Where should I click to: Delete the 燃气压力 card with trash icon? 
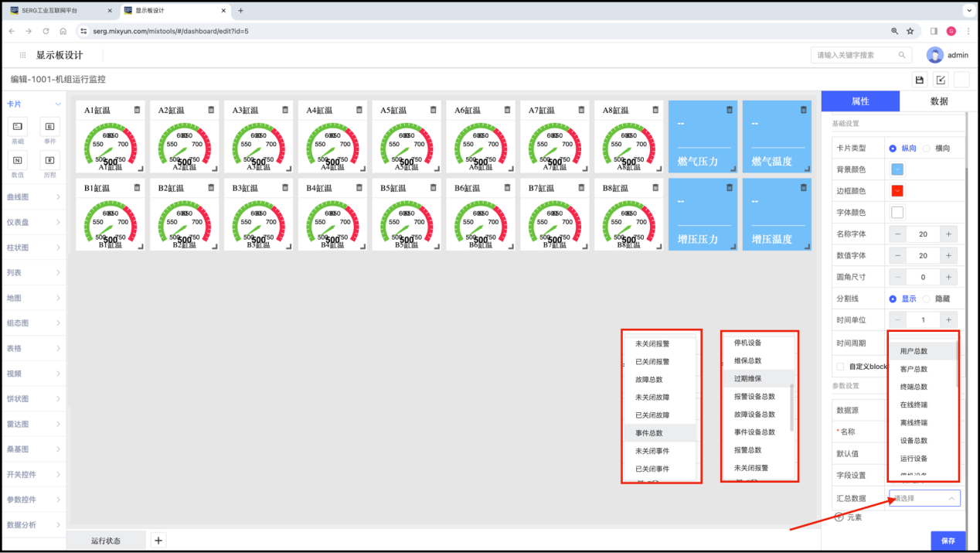pyautogui.click(x=729, y=110)
